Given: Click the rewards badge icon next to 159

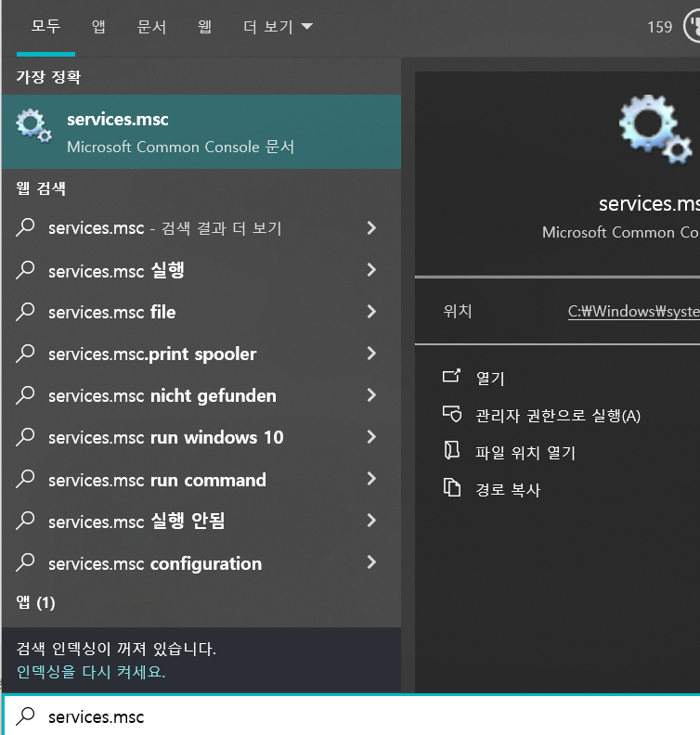Looking at the screenshot, I should point(692,27).
